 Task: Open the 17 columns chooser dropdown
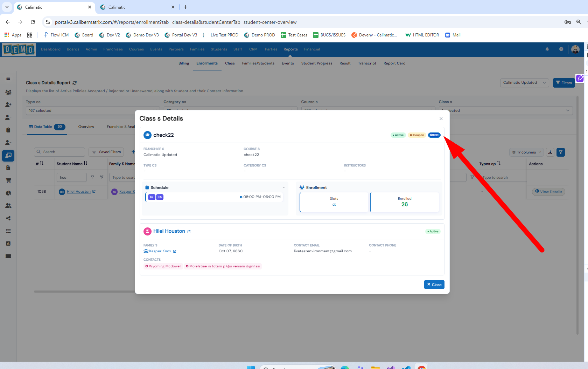point(526,152)
